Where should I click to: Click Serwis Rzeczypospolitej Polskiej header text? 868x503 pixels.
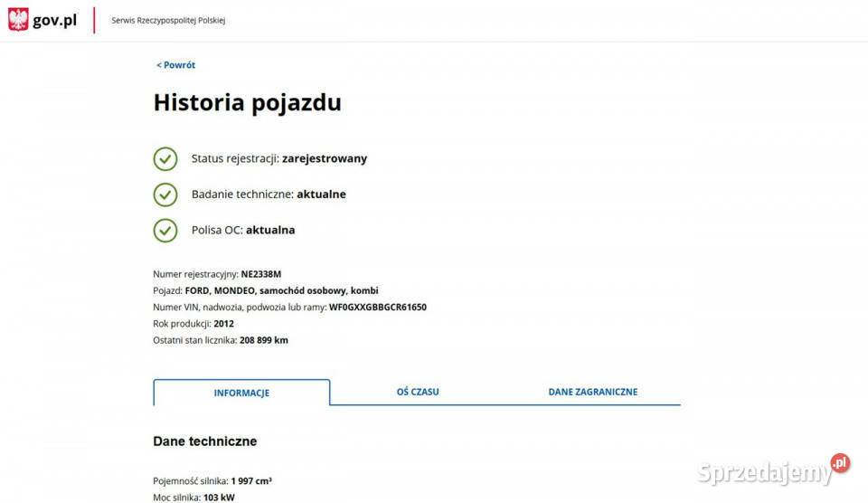tap(168, 21)
